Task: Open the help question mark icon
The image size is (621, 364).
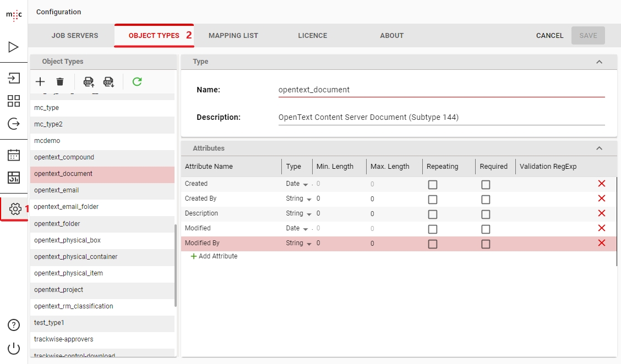Action: tap(14, 325)
